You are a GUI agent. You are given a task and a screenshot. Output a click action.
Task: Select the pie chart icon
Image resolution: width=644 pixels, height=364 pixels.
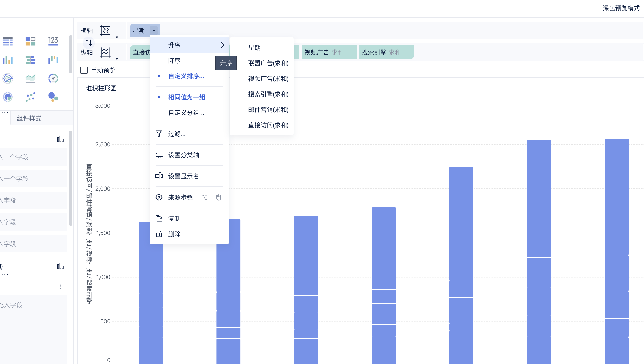[8, 97]
